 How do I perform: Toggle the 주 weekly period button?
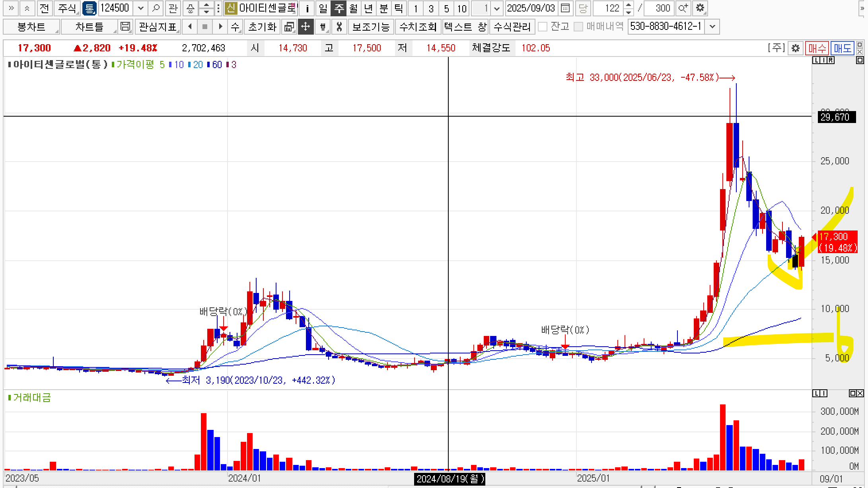click(x=339, y=8)
